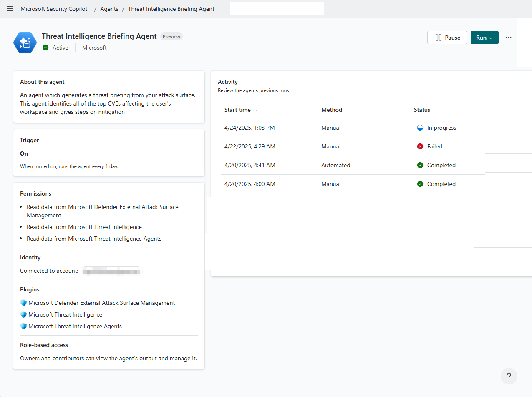Click the Activity panel heading
This screenshot has height=397, width=532.
(x=228, y=82)
